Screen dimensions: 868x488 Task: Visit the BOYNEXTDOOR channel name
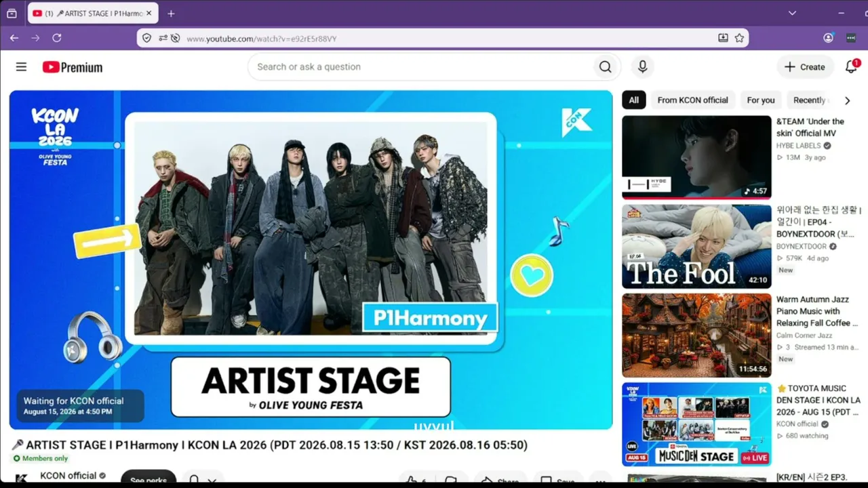click(x=802, y=247)
